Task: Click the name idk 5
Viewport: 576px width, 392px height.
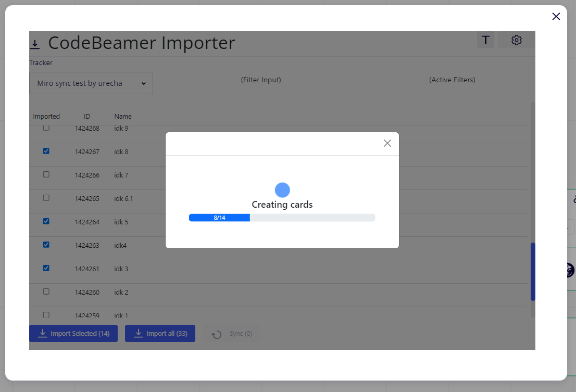Action: coord(121,222)
